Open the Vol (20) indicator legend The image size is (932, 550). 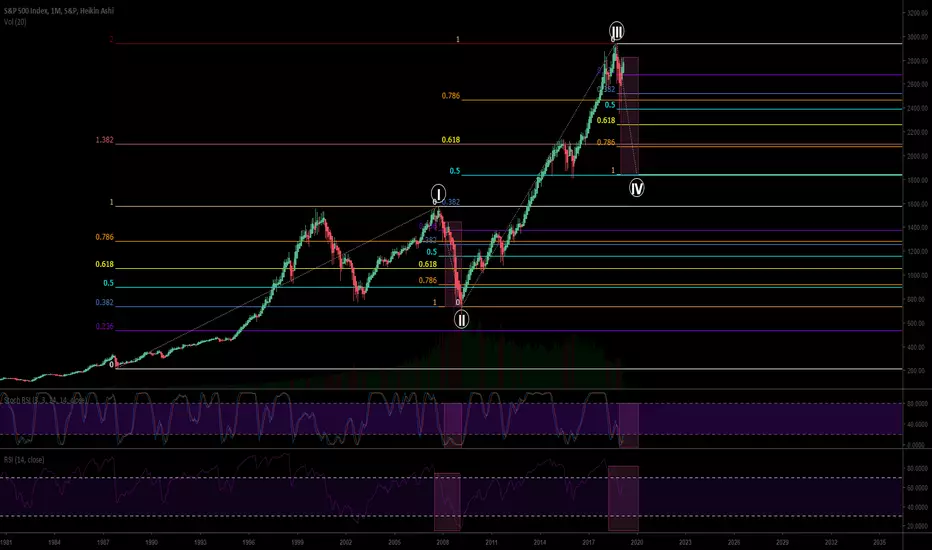15,22
